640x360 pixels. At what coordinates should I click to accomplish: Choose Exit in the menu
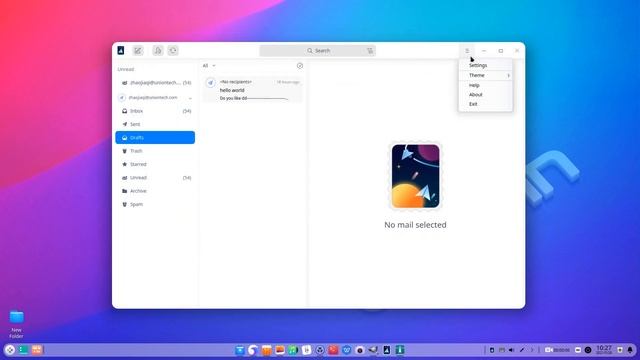tap(485, 104)
